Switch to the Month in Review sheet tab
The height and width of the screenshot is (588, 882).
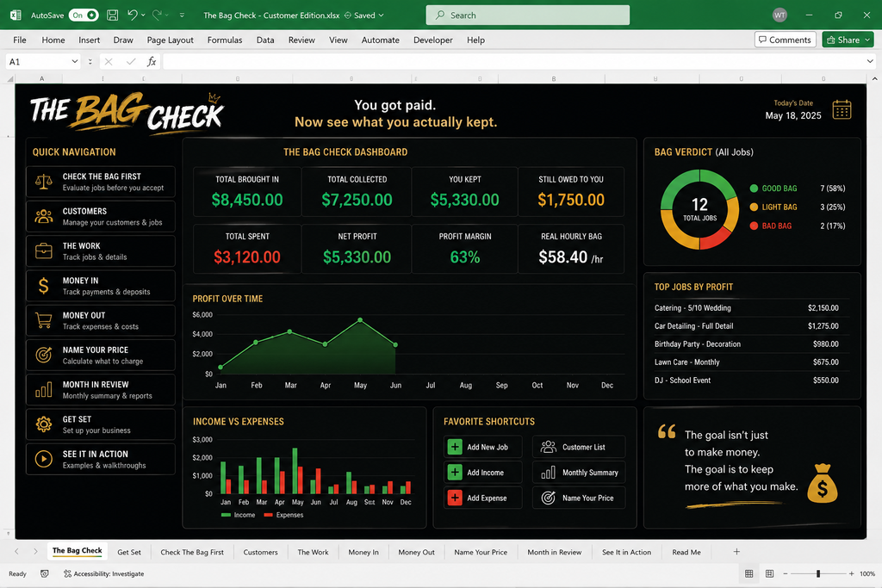(554, 552)
